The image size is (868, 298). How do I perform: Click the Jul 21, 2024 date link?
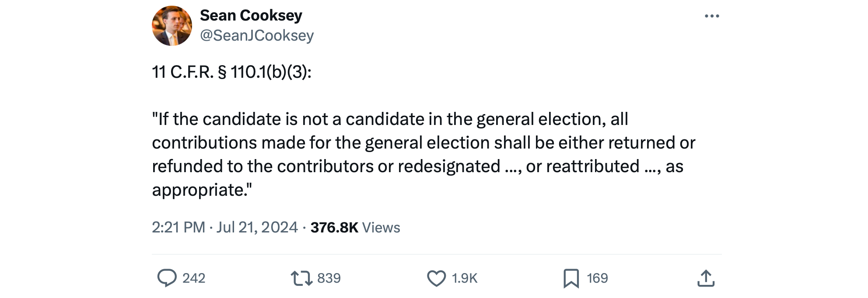255,227
